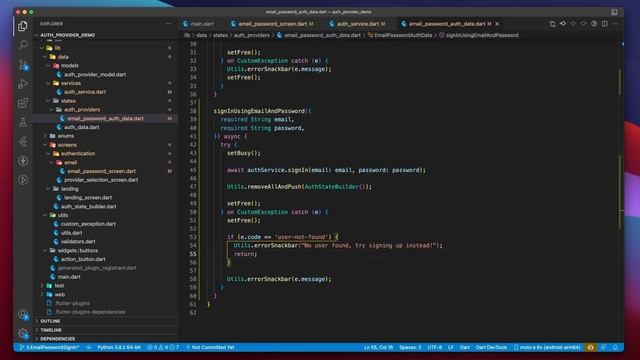Click the errors and warnings status indicator
This screenshot has width=640, height=360.
pos(163,347)
